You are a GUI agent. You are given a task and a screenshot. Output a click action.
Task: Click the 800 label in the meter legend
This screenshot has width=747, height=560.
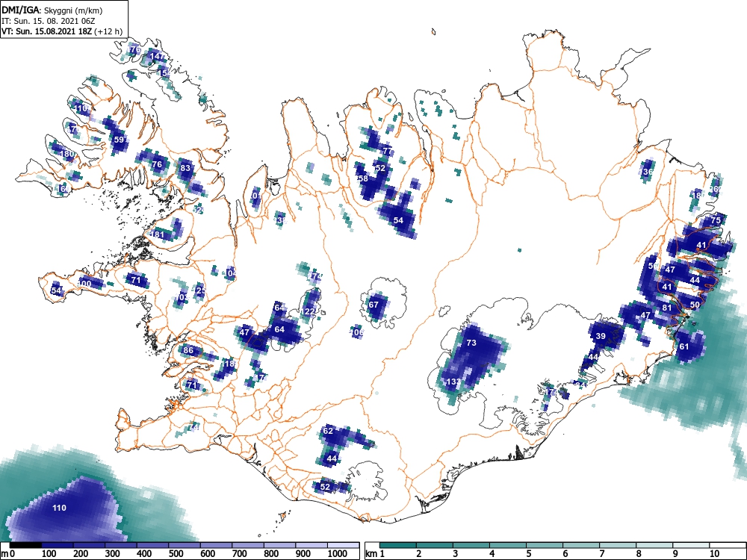point(272,554)
